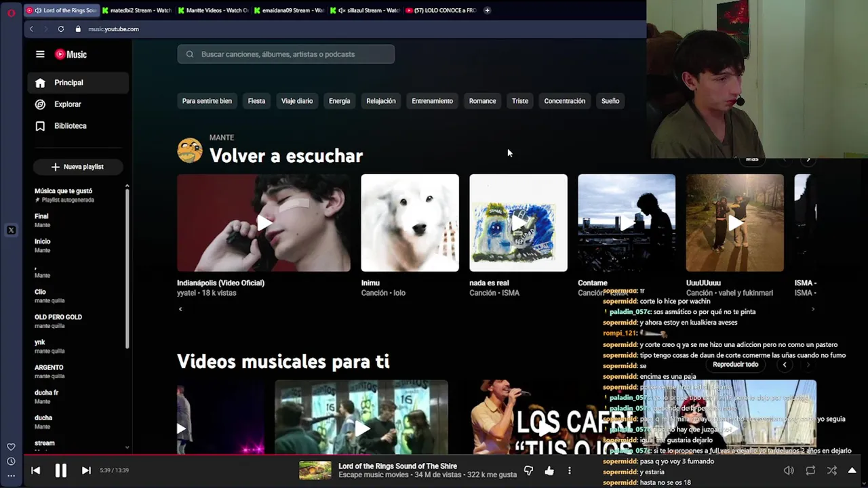
Task: Open Música que te gustó playlist
Action: [78, 195]
